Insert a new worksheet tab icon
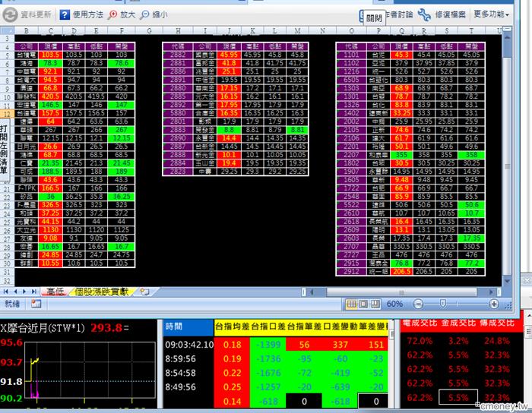532x413 pixels. 144,292
